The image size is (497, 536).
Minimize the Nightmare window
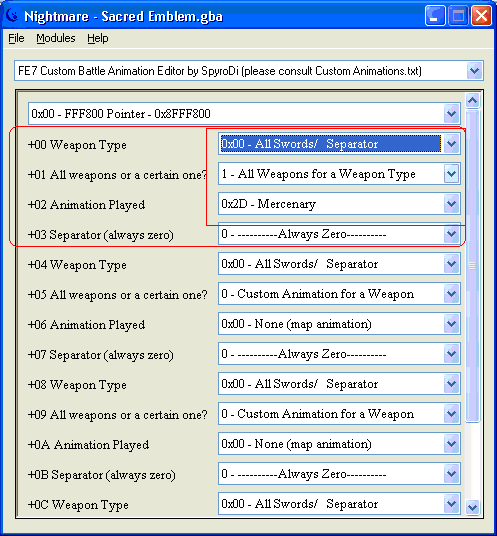click(435, 16)
